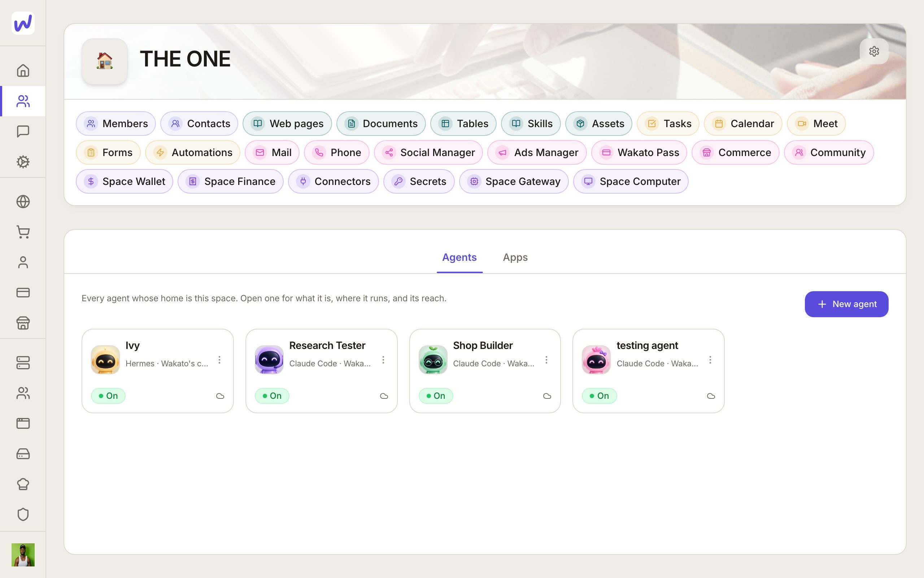Click the cloud icon on Ivy card
Screen dimensions: 924x578
click(x=220, y=396)
